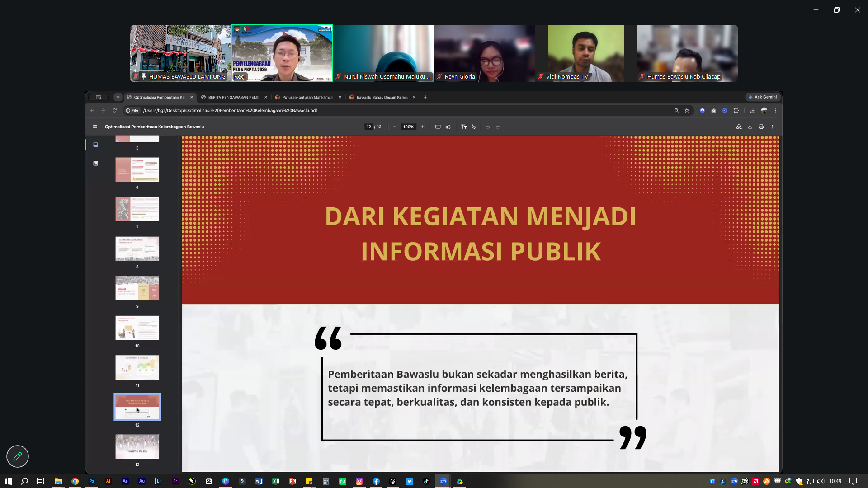
Task: Open the PDF sidebar hamburger menu
Action: (x=95, y=127)
